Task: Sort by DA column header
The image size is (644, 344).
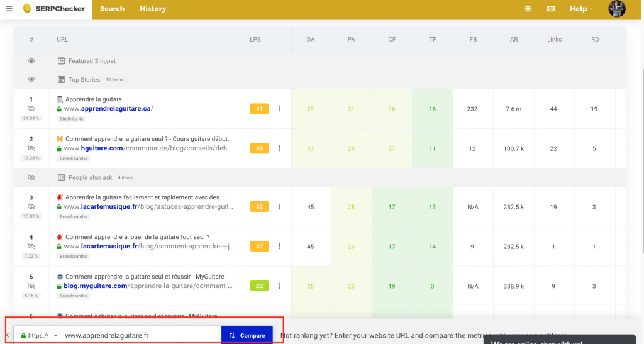Action: coord(311,40)
